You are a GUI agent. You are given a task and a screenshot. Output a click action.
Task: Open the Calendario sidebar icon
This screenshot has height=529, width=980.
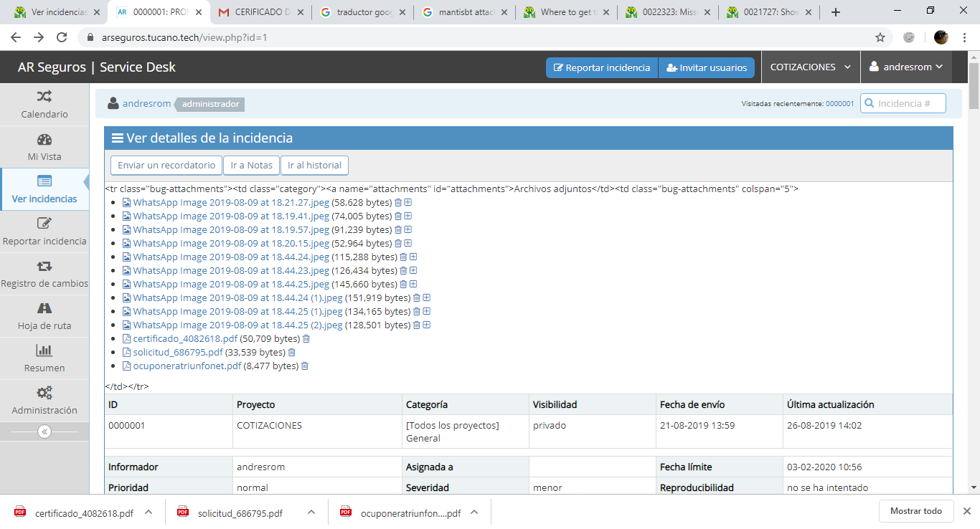[44, 97]
